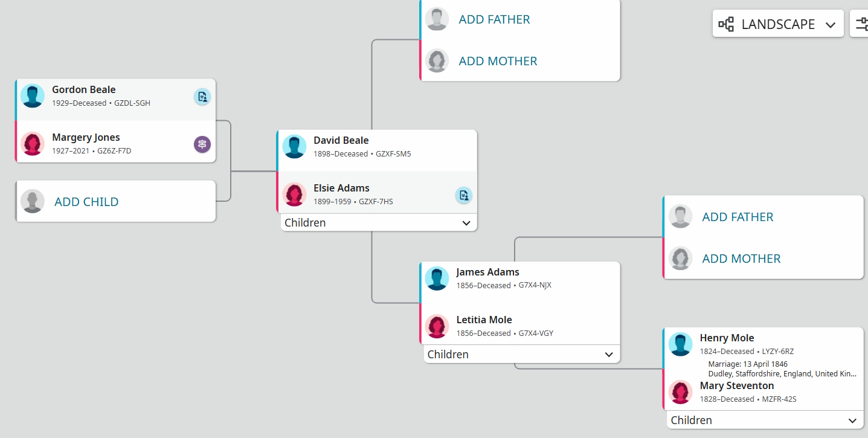Click the marriage details for Henry Mole
Screen dimensions: 868x438
[782, 369]
